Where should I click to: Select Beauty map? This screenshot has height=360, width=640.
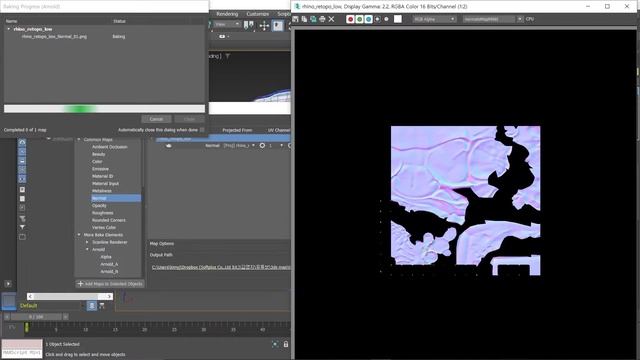[x=99, y=154]
